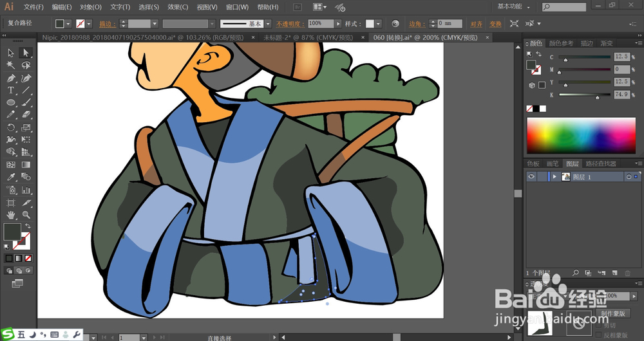Viewport: 644px width, 341px height.
Task: Switch to the 渐变 panel tab
Action: pos(607,43)
